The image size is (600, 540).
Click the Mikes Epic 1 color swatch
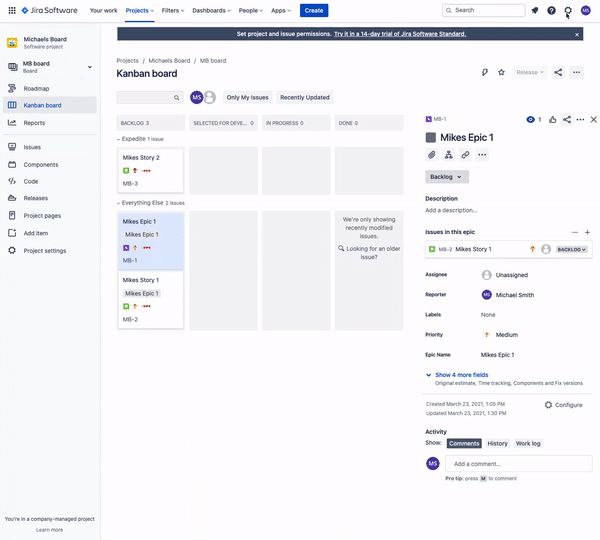coord(431,137)
